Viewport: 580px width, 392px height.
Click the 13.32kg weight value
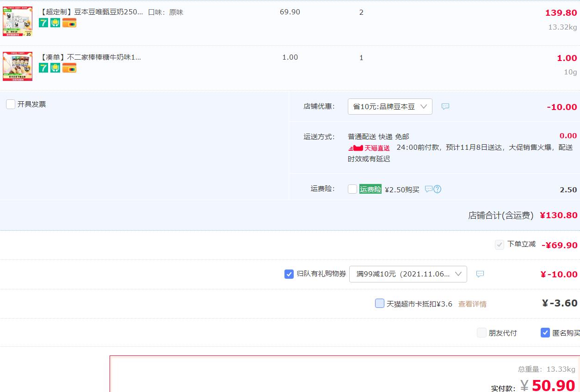click(562, 27)
